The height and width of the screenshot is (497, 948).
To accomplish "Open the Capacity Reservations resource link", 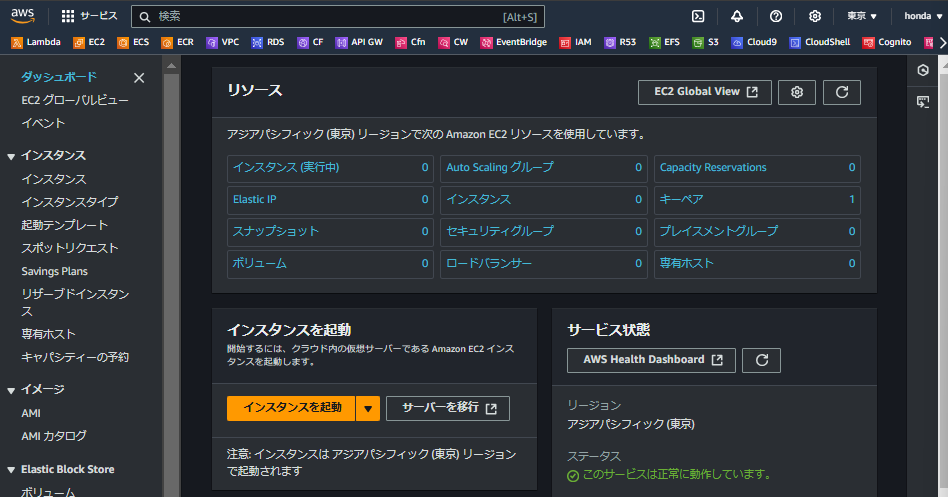I will [x=713, y=167].
